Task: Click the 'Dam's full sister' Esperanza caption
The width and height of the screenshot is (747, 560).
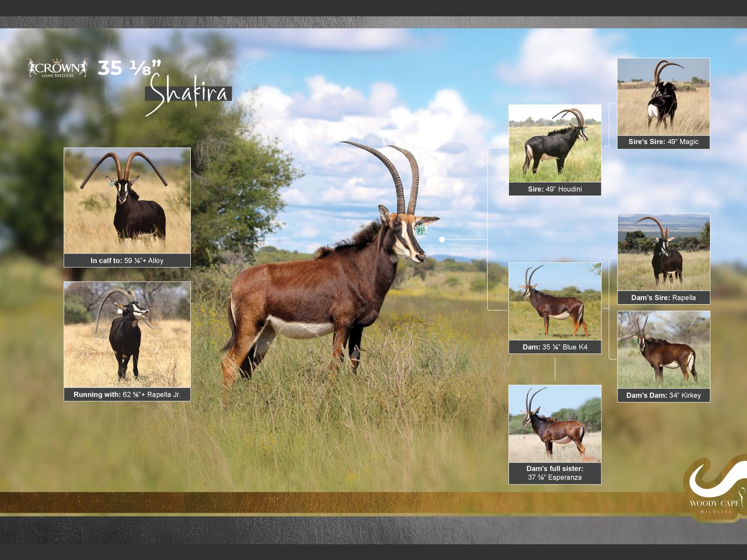Action: coord(554,473)
